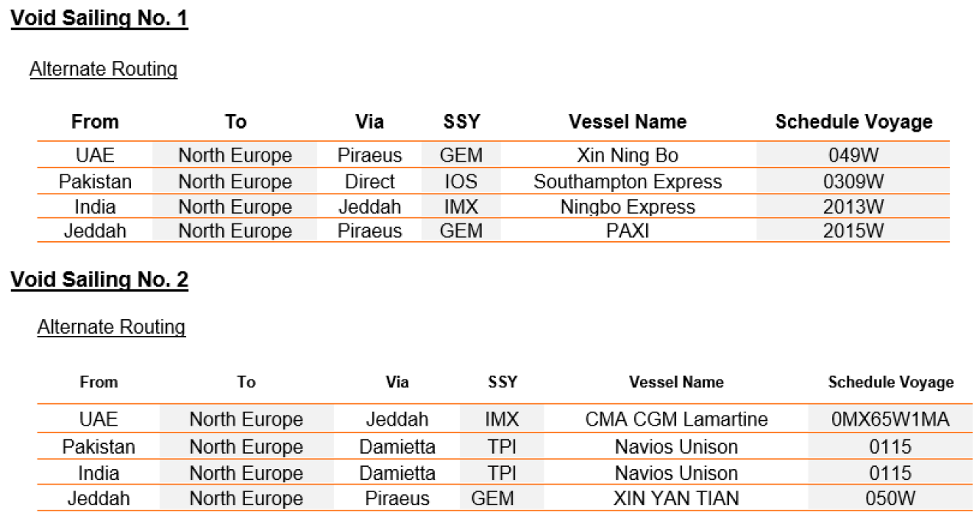Click the Void Sailing No. 1 heading
Viewport: 980px width, 522px height.
pos(100,18)
